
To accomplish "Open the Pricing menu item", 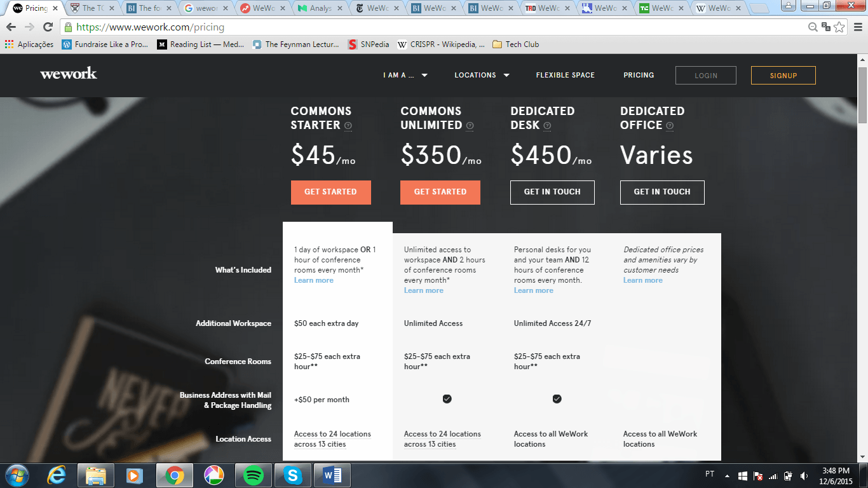I will coord(639,75).
